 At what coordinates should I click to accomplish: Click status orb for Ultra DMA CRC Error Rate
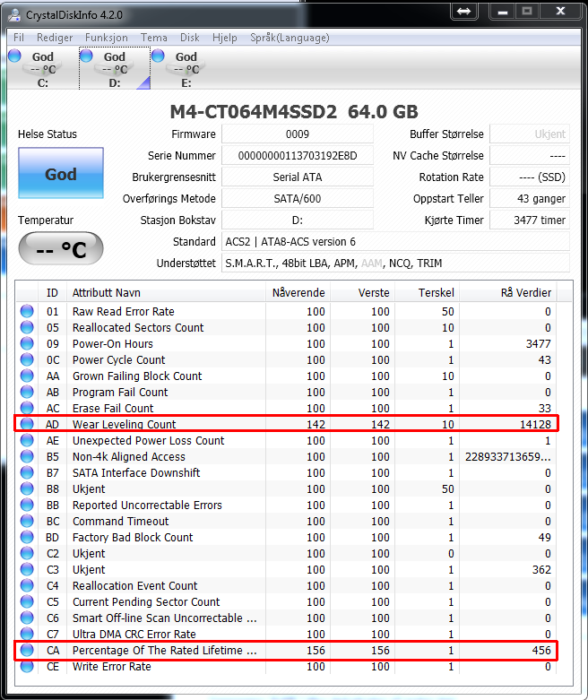pos(27,634)
